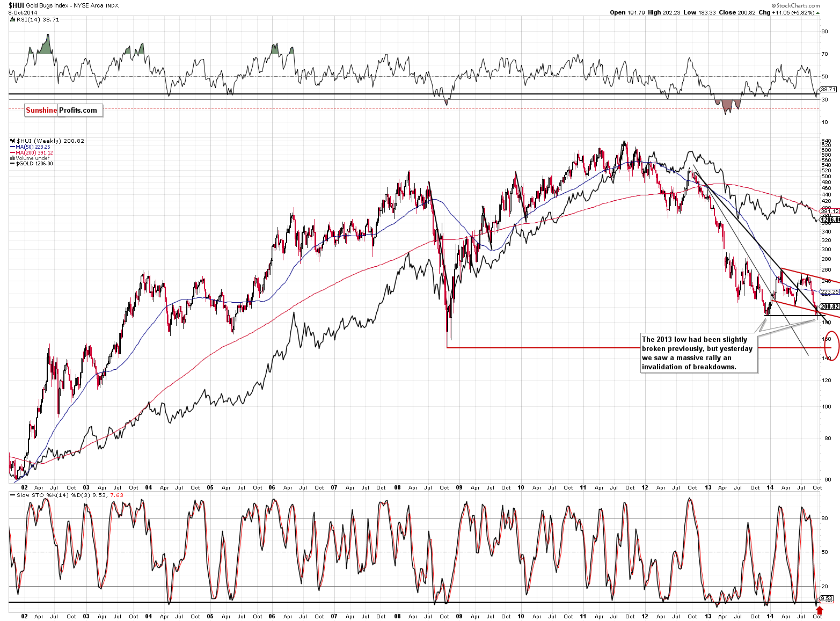The width and height of the screenshot is (840, 621).
Task: Click the 'MA(200) 391.12' legend entry
Action: pyautogui.click(x=34, y=152)
